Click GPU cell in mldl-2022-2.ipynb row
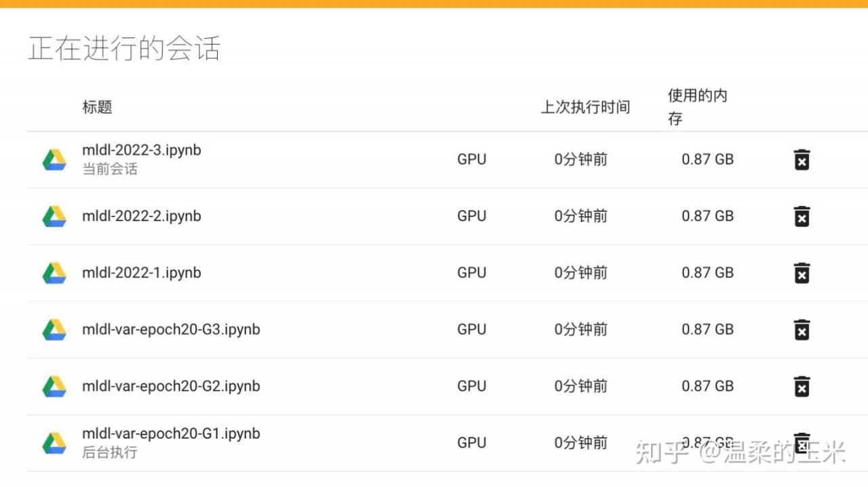This screenshot has width=868, height=487. pos(472,216)
